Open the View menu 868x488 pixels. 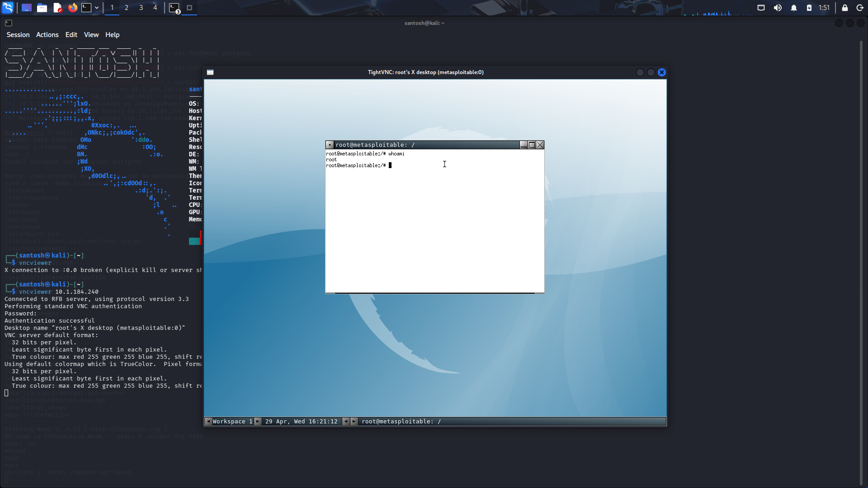click(91, 35)
